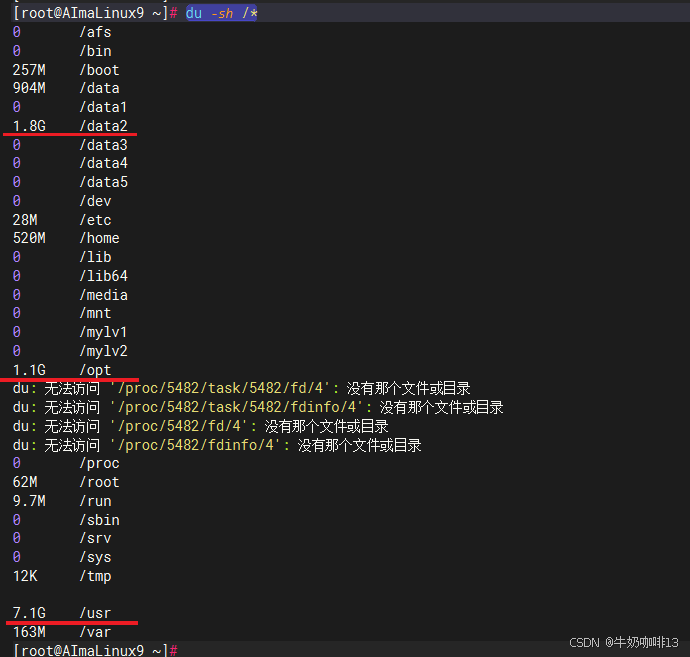Select the '/mnt' directory entry
The width and height of the screenshot is (690, 657).
95,313
